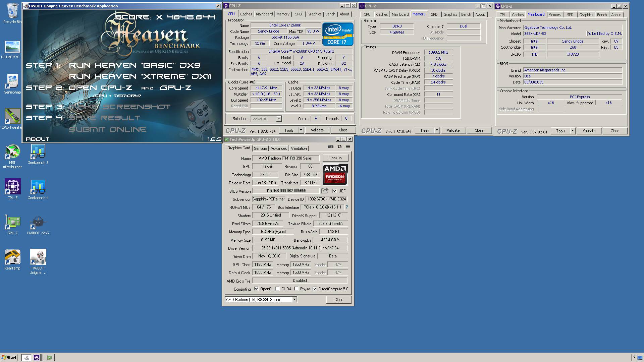644x362 pixels.
Task: Click Open CPU-Z in Heaven step 2
Action: coord(100,88)
